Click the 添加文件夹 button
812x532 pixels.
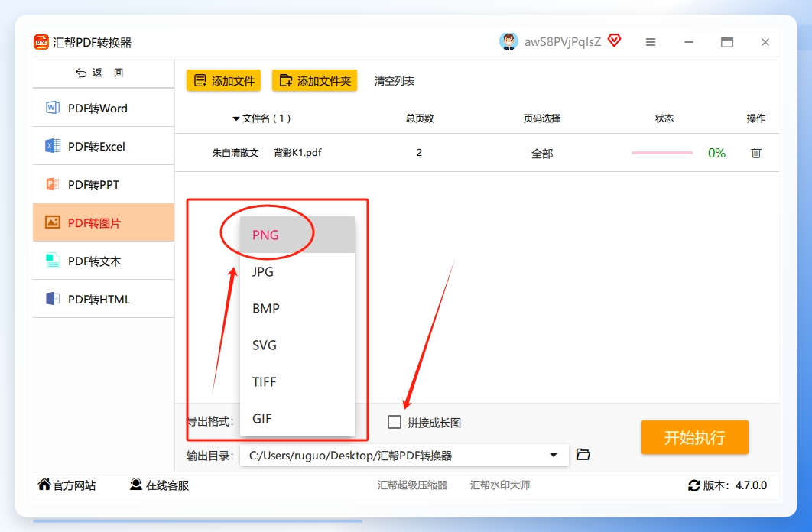[315, 81]
